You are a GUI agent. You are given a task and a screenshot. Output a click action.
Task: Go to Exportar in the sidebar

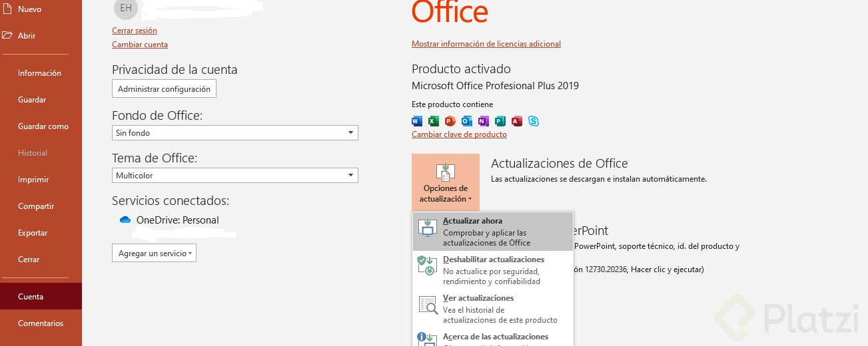33,233
